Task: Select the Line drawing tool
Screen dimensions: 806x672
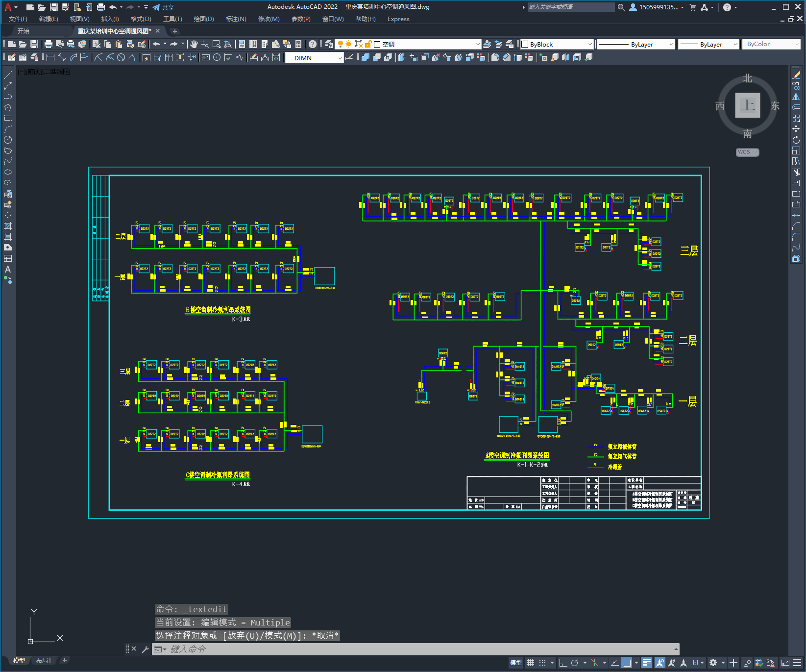Action: pos(8,75)
